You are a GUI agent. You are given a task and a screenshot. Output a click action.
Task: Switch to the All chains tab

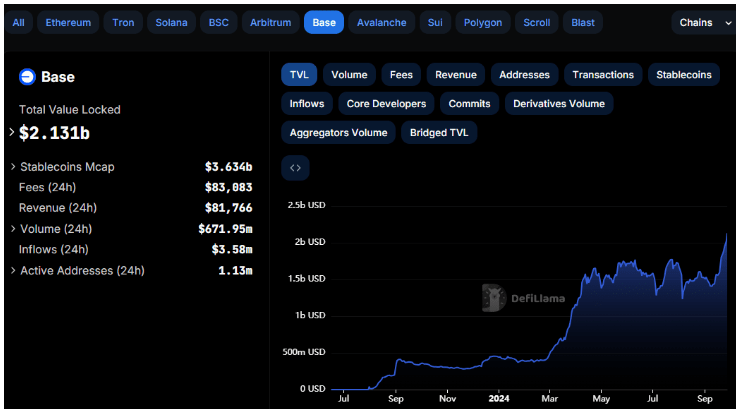click(x=18, y=23)
